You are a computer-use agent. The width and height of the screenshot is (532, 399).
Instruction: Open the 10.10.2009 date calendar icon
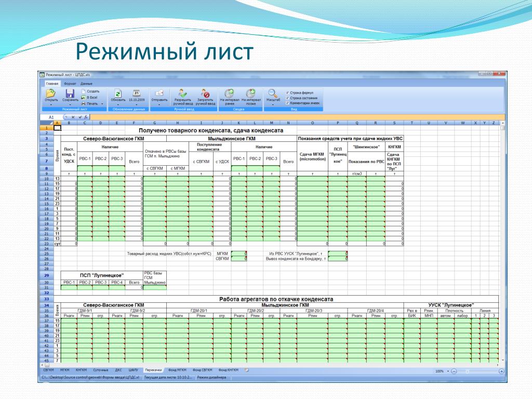137,94
